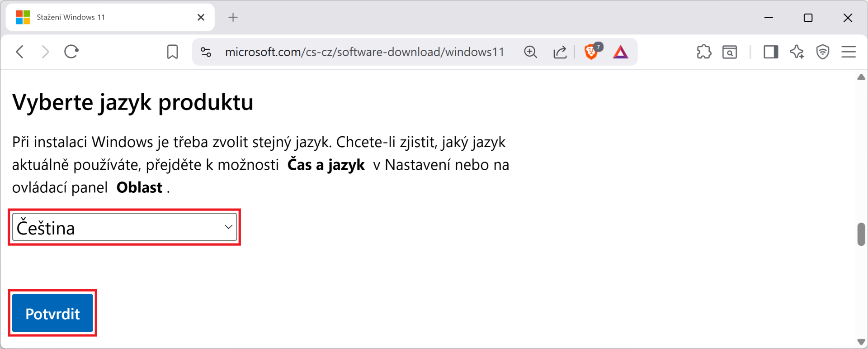Open the Čeština language dropdown
Screen dimensions: 868x349
124,227
